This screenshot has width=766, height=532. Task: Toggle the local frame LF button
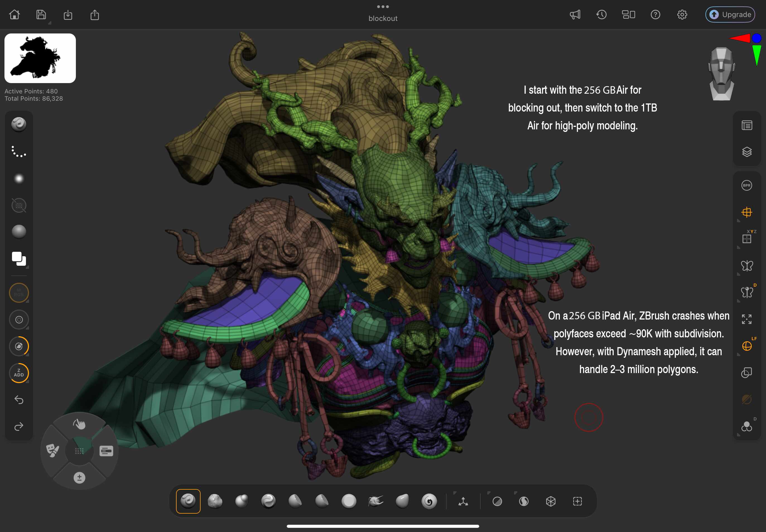click(x=747, y=346)
